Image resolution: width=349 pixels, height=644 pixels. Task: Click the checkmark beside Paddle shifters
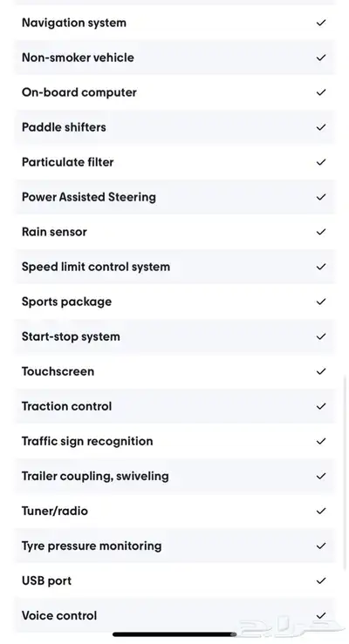point(321,127)
